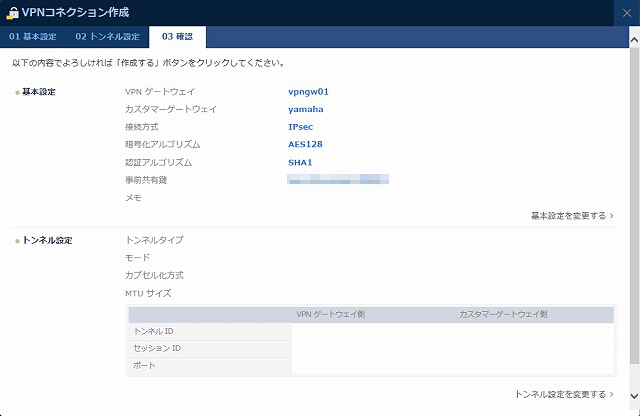Click the ポート row label
Viewport: 640px width, 416px height.
[144, 365]
